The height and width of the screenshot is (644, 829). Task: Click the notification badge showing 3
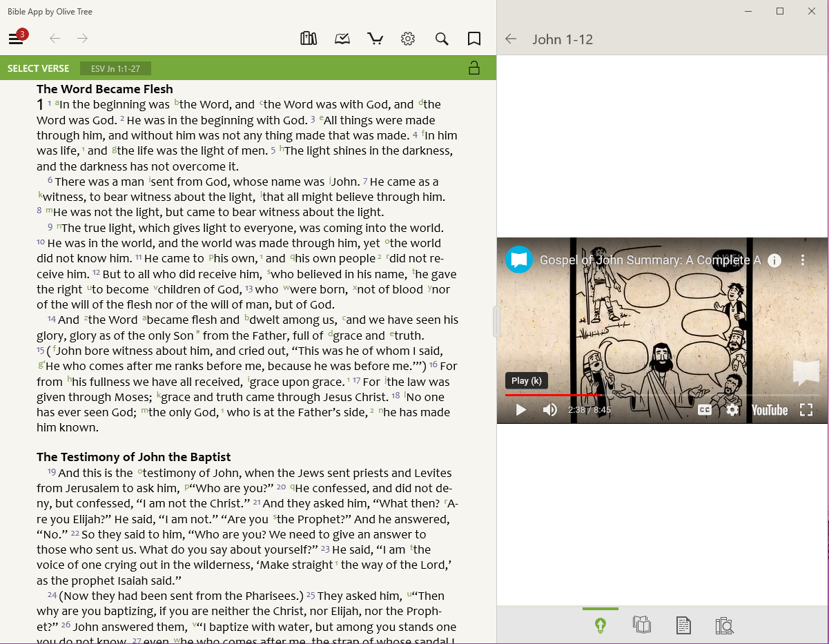point(23,34)
